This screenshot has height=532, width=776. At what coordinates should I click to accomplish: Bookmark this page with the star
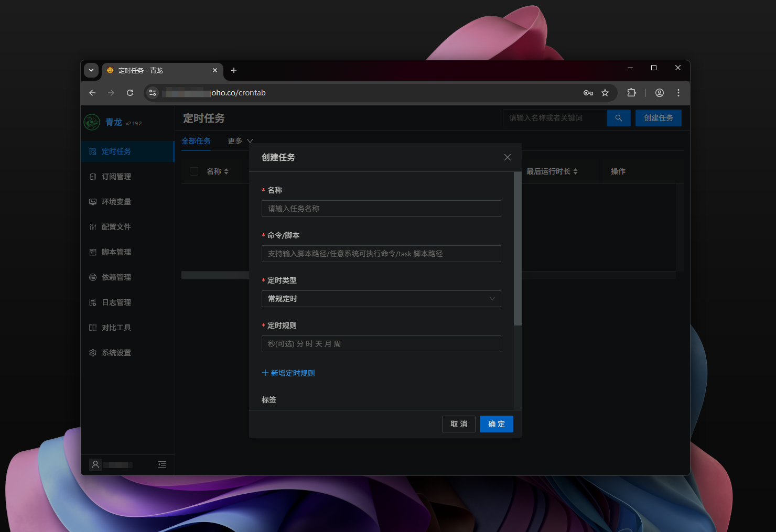(x=605, y=93)
